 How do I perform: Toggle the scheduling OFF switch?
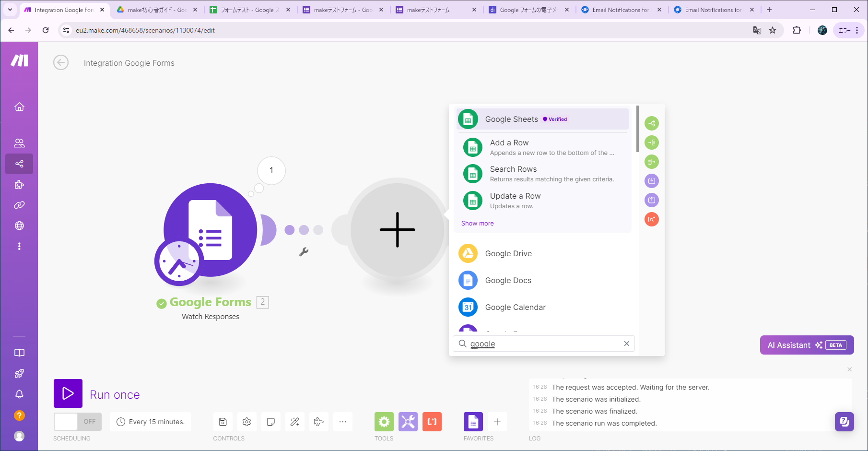[x=78, y=422]
